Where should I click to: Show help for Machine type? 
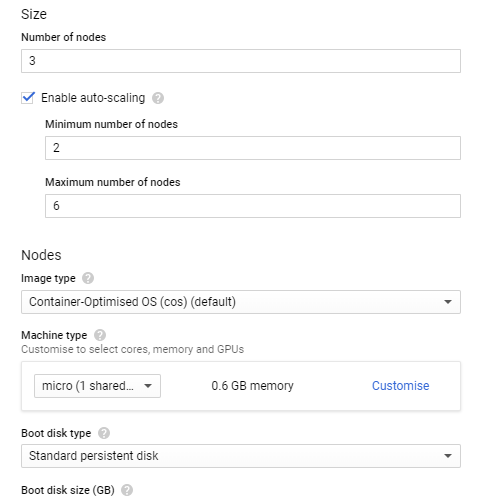[x=100, y=335]
